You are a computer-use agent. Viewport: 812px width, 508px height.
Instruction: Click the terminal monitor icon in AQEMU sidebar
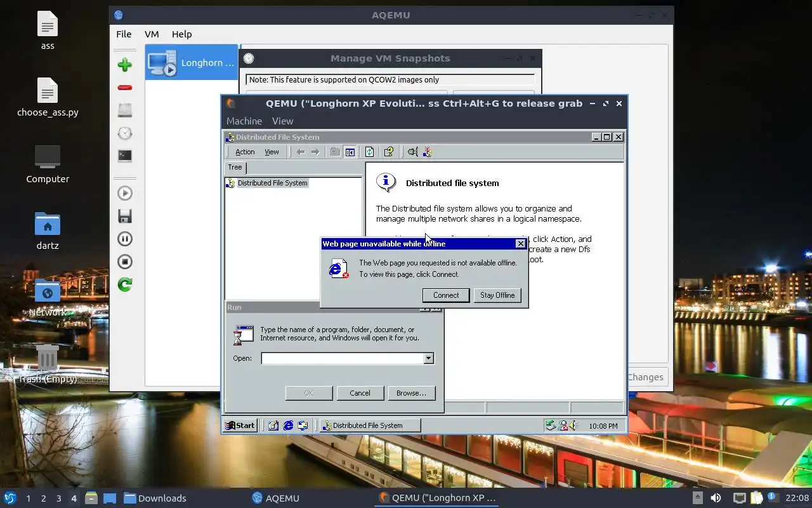pyautogui.click(x=125, y=156)
